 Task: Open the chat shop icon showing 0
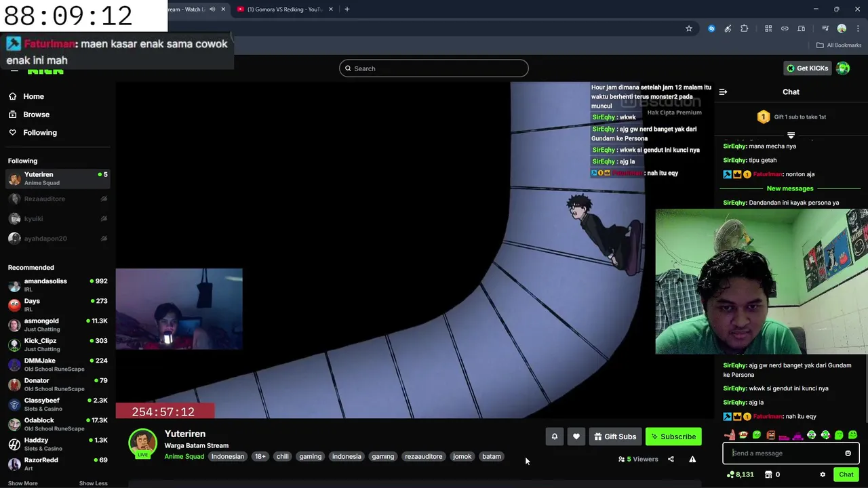tap(772, 475)
